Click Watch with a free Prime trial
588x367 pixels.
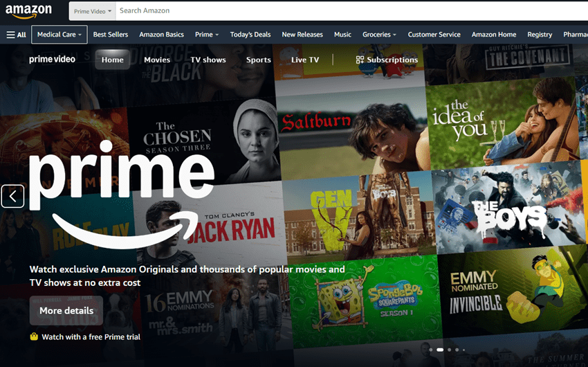click(x=91, y=337)
